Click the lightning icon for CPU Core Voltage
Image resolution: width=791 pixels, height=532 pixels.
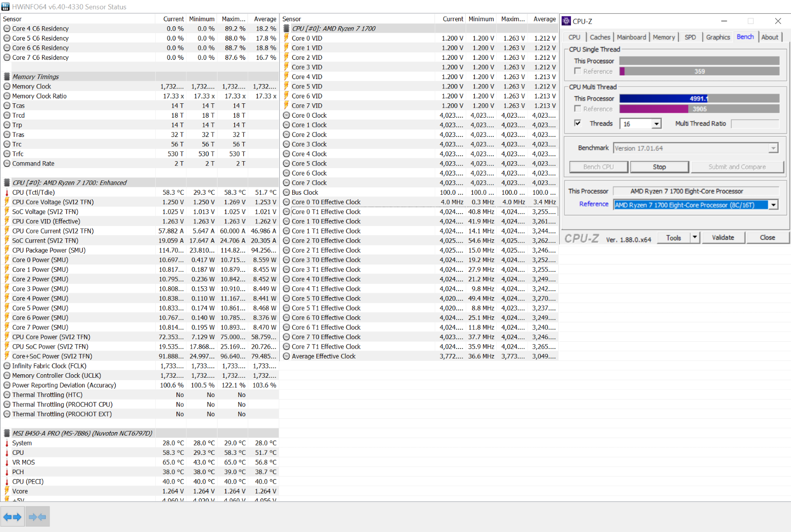click(7, 202)
